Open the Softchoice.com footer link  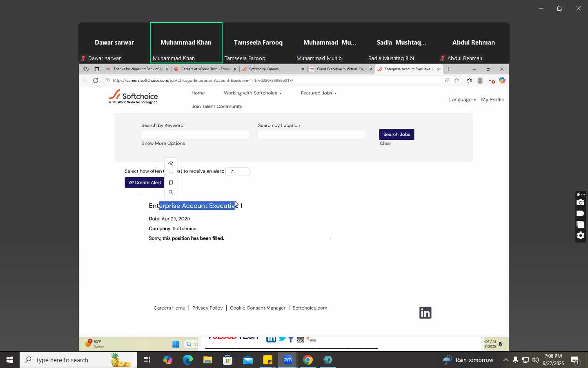[x=310, y=308]
